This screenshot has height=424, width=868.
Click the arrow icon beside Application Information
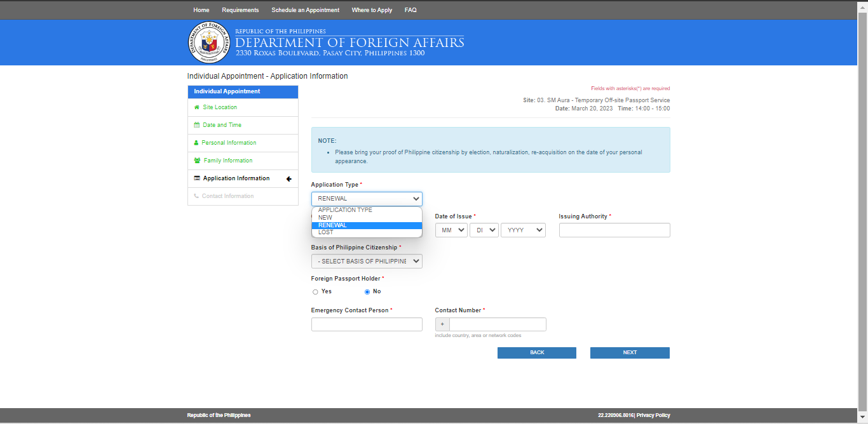tap(289, 178)
